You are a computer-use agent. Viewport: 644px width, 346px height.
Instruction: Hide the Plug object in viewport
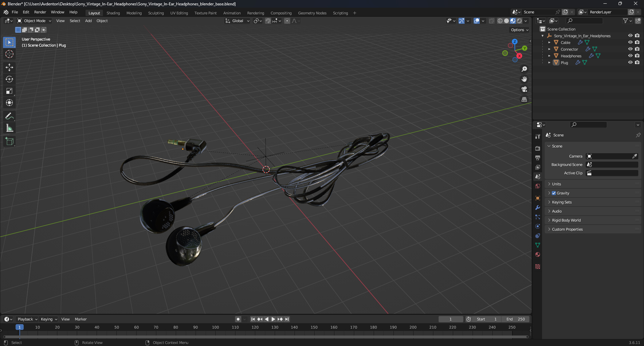[630, 62]
